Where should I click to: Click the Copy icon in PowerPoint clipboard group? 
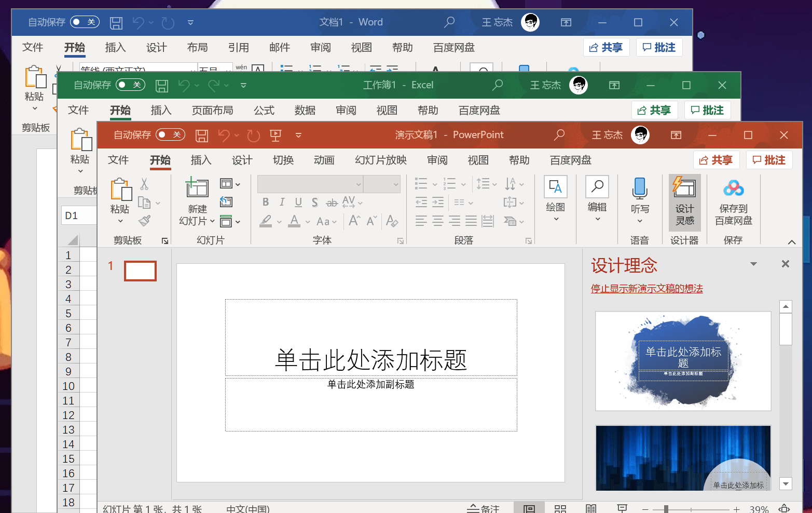coord(144,203)
